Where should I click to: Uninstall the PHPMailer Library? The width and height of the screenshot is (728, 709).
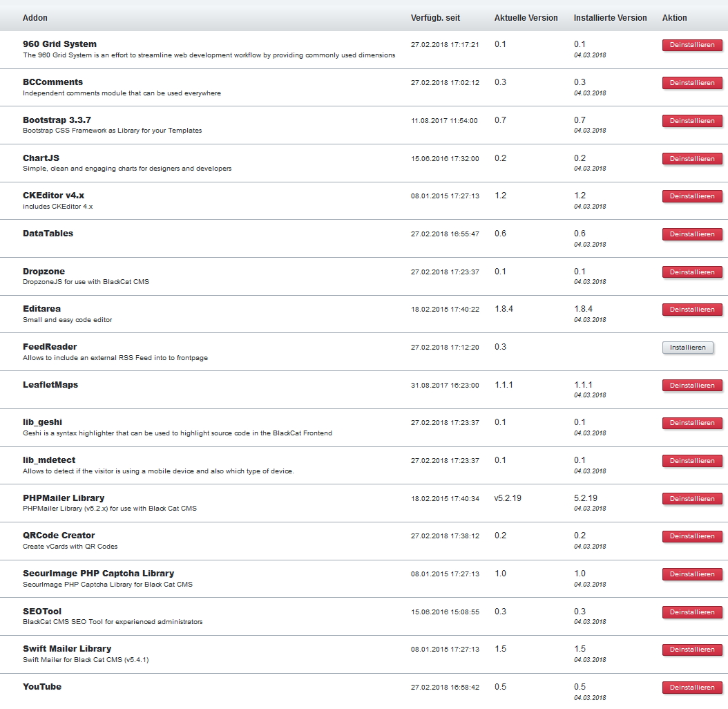pos(692,499)
